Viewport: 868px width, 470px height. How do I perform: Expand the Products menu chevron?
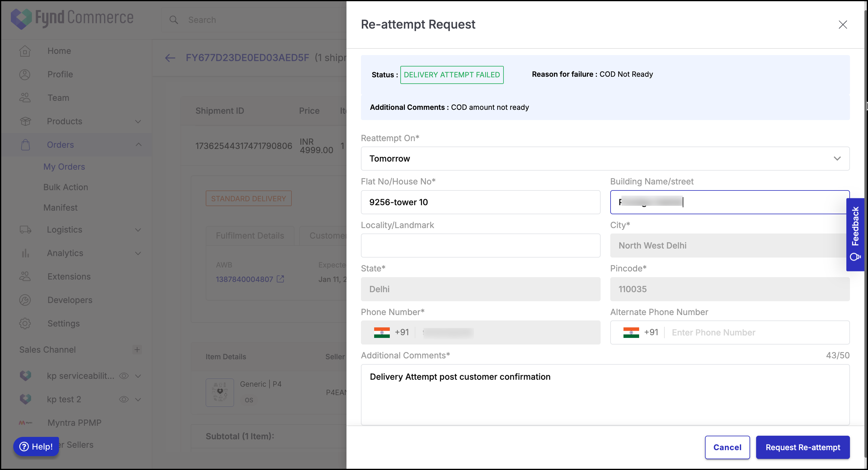[138, 121]
